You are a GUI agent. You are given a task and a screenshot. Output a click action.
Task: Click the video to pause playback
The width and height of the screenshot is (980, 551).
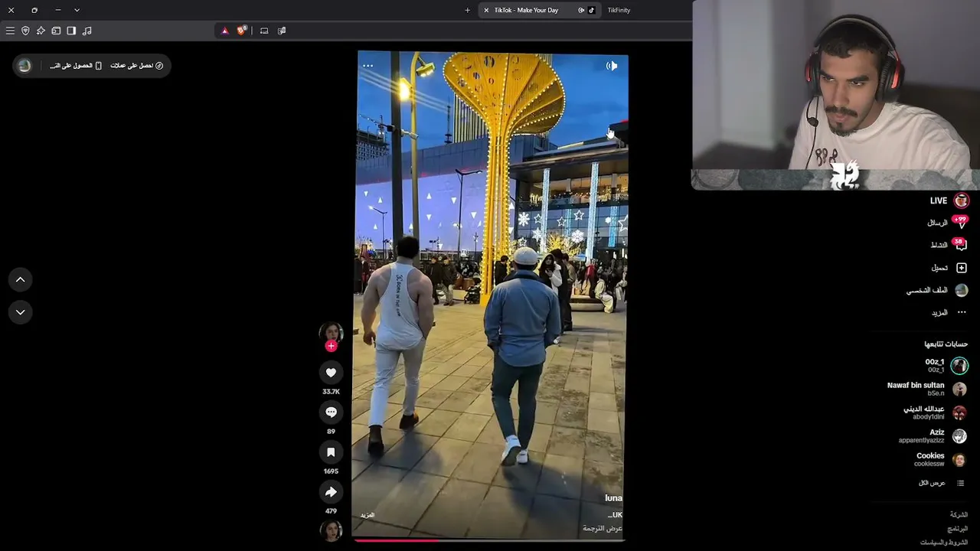pos(490,295)
